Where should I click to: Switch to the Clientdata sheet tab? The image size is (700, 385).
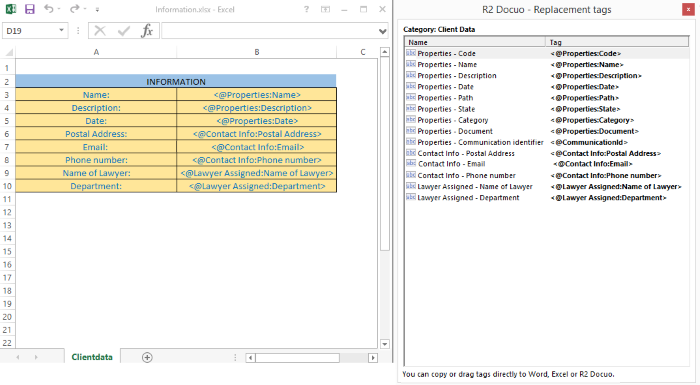(92, 357)
